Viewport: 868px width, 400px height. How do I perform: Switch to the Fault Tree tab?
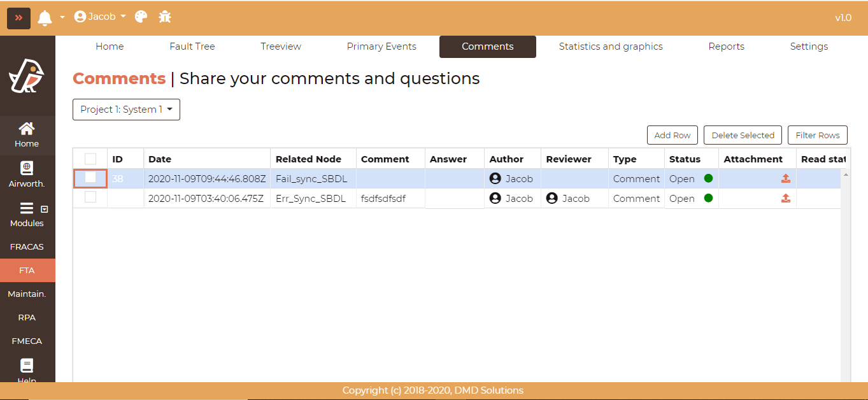coord(192,46)
